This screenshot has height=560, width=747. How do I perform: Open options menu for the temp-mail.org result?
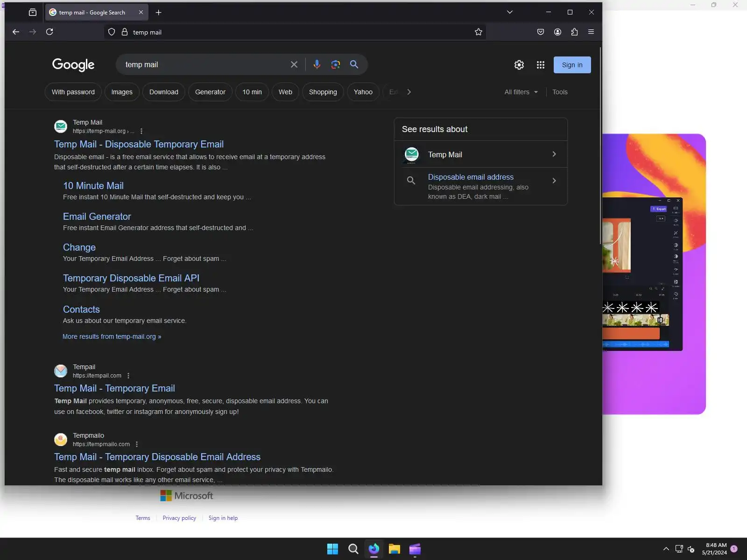pyautogui.click(x=141, y=131)
